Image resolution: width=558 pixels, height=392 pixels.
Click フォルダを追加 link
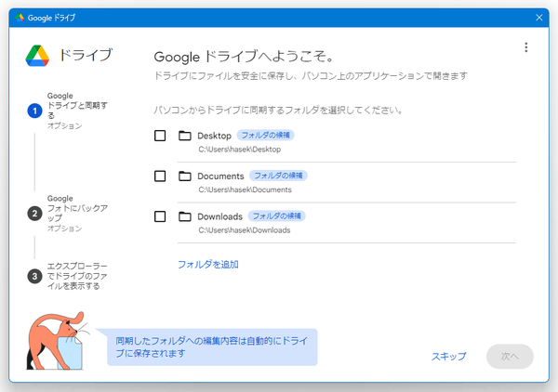point(208,265)
